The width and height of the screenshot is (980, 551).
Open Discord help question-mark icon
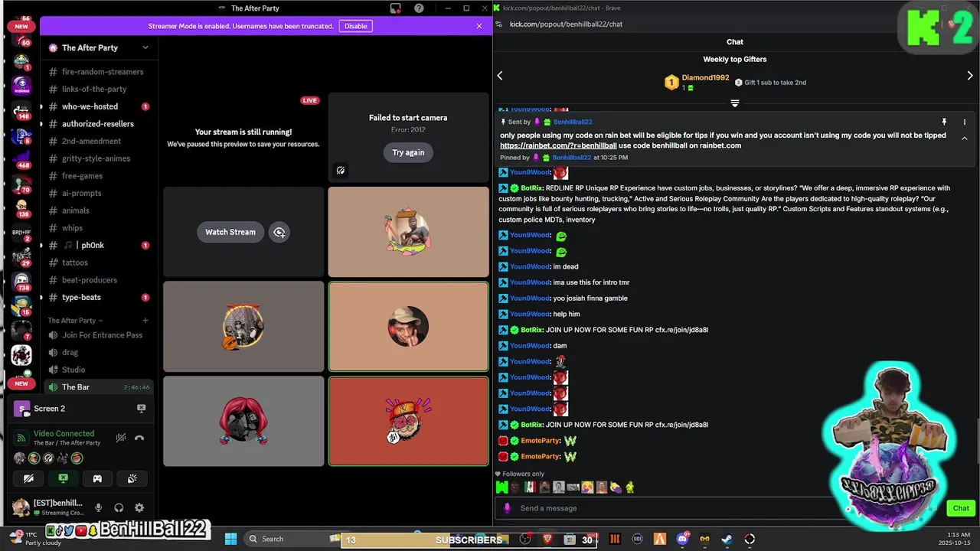coord(419,8)
